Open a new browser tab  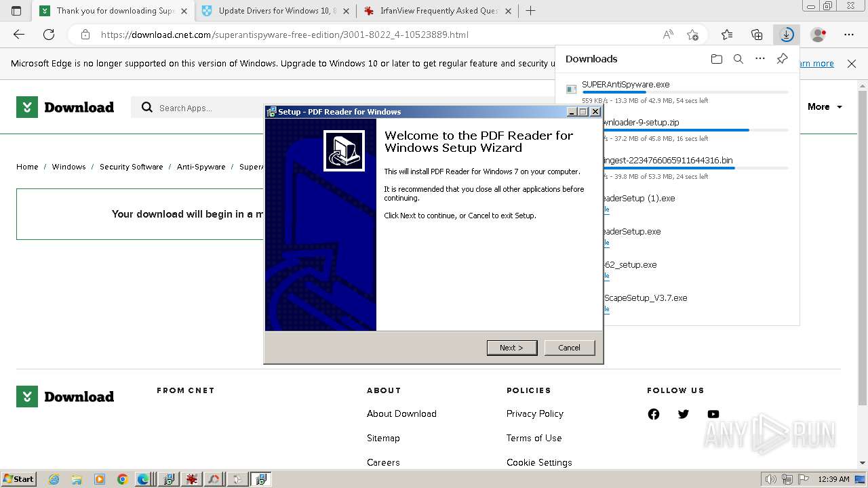[530, 11]
